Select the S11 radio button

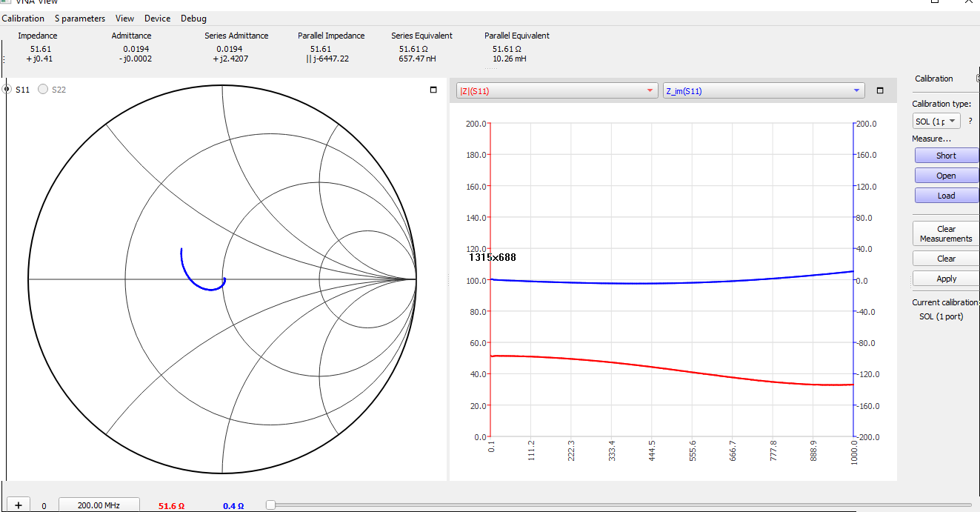7,90
